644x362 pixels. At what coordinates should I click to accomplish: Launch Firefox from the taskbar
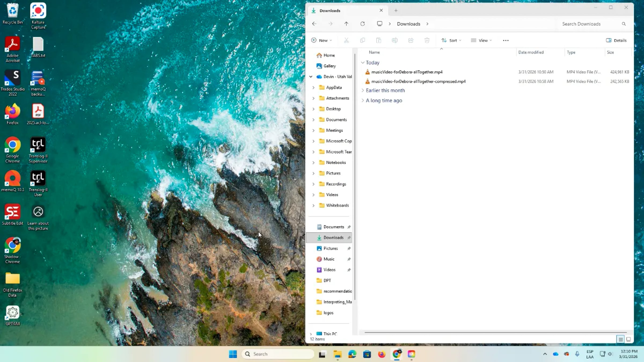(382, 354)
